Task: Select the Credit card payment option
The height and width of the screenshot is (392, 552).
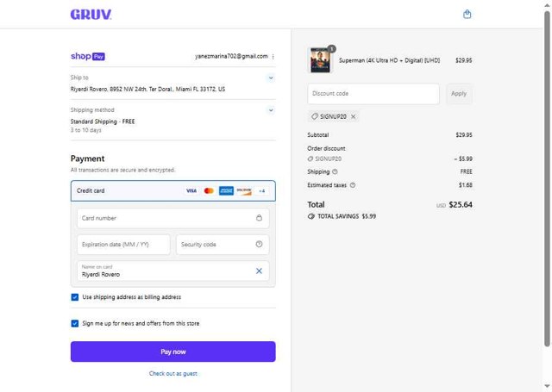Action: tap(172, 190)
